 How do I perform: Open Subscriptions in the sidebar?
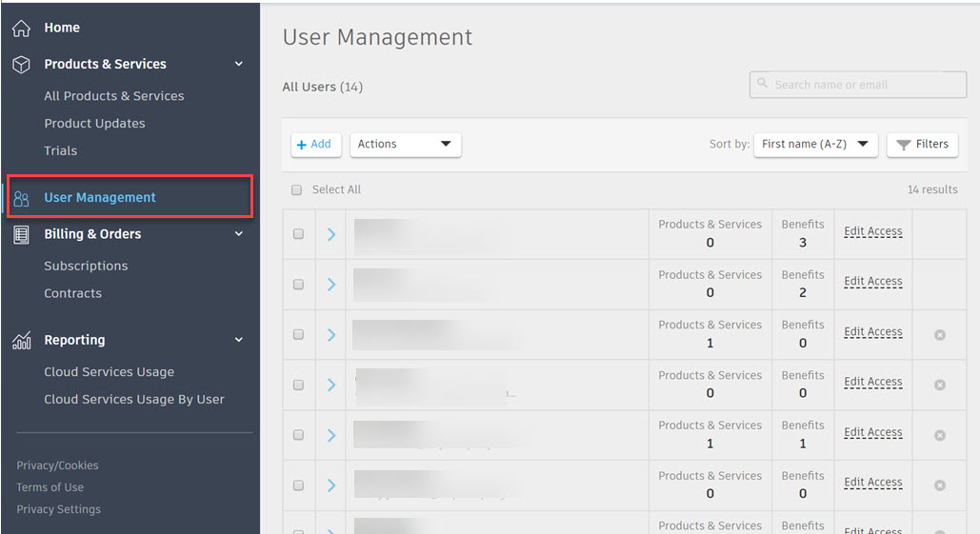point(86,267)
